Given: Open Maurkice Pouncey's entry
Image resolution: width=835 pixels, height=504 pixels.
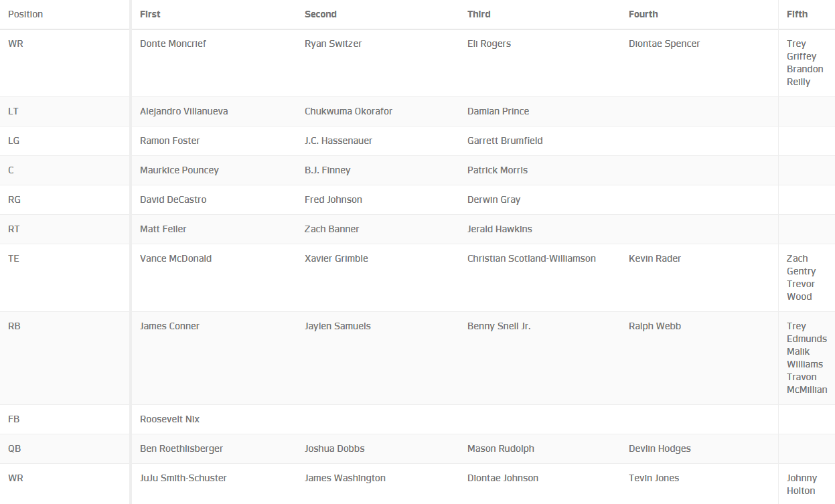Looking at the screenshot, I should point(179,170).
